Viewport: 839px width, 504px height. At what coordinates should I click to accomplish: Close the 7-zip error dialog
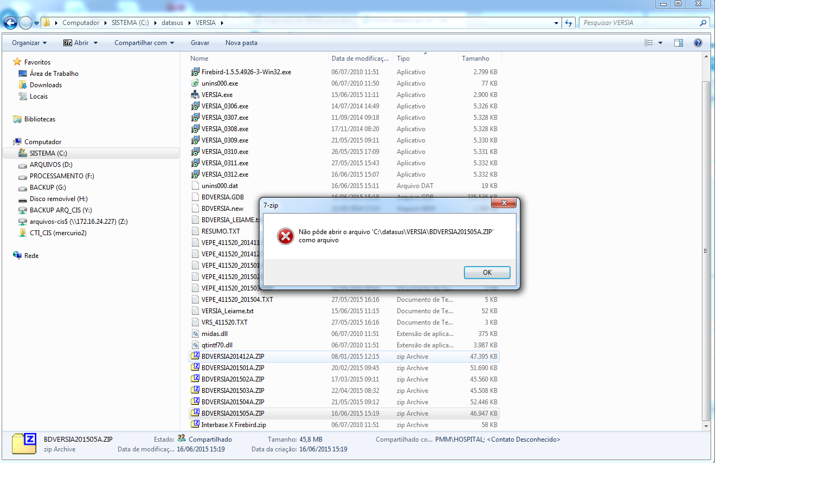point(504,203)
